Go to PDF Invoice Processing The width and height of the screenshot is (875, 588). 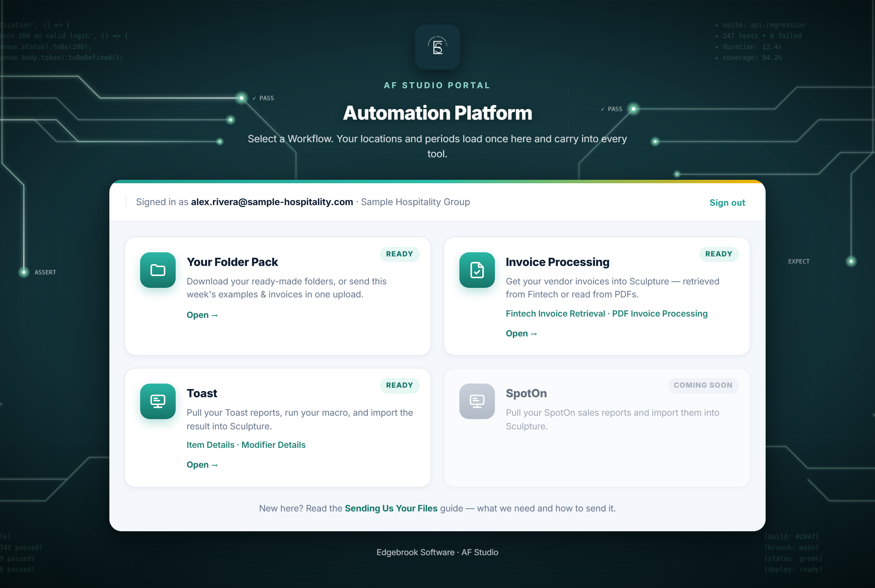click(x=660, y=313)
